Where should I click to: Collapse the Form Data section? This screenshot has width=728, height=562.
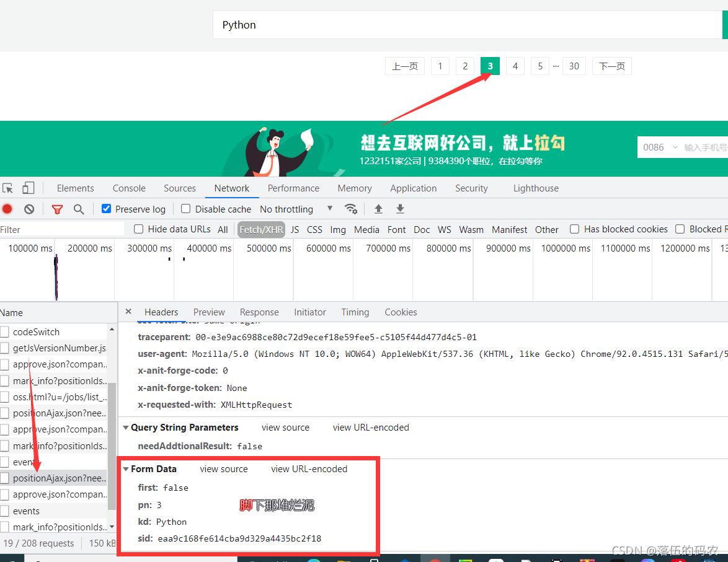126,469
